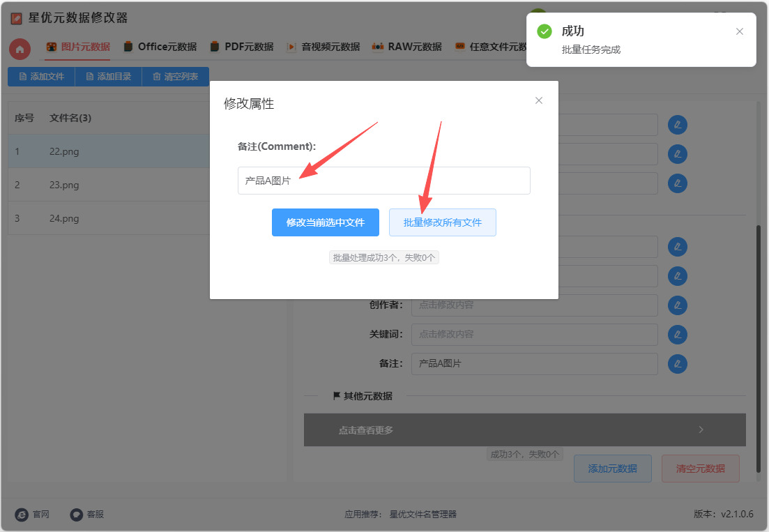Expand 点击查看更多 bar
This screenshot has width=769, height=532.
pyautogui.click(x=525, y=430)
